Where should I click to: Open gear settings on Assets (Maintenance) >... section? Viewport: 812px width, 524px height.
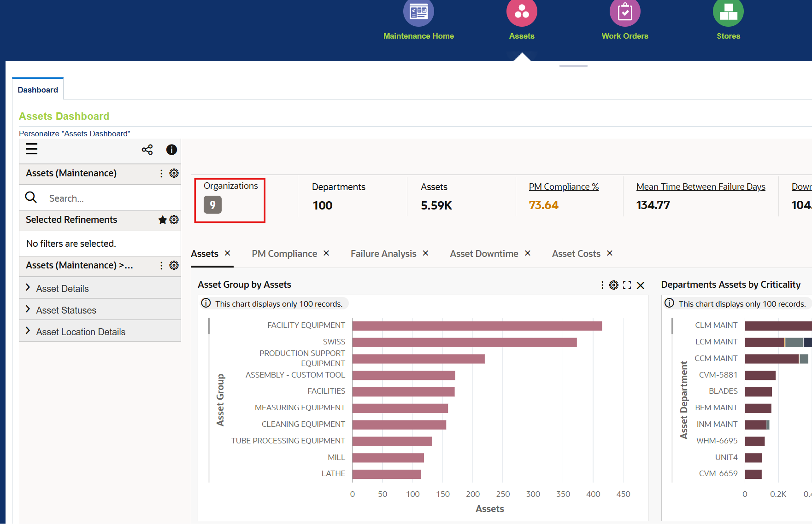coord(174,265)
